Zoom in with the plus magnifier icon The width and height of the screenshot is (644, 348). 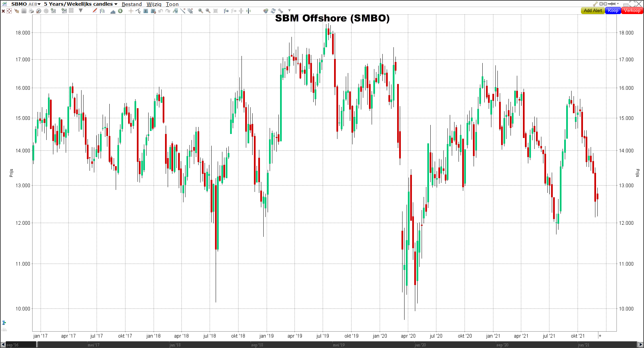(x=201, y=11)
